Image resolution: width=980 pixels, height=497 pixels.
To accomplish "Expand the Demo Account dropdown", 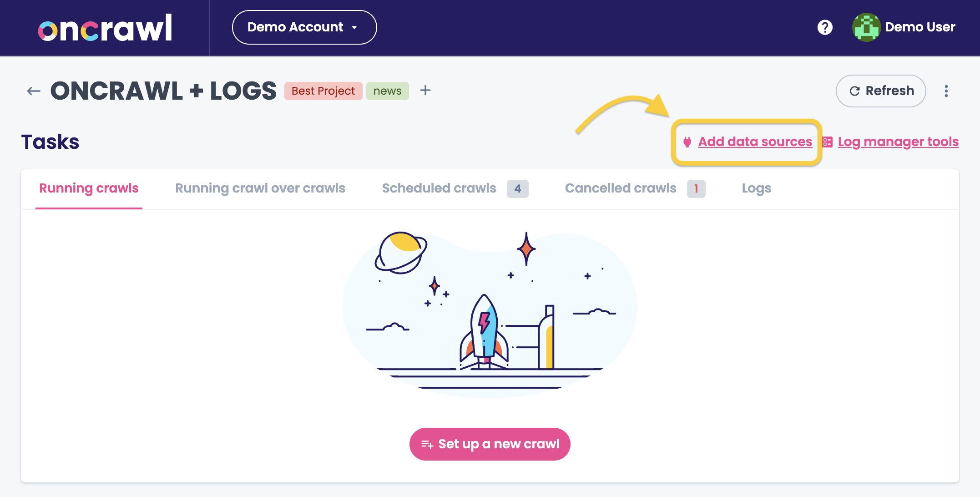I will 304,27.
